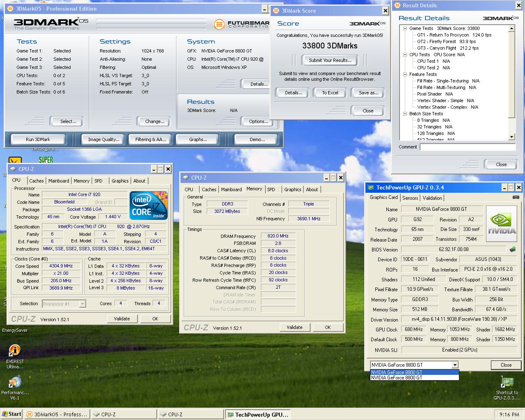Open SPD tab in CPU-Z Memory window

coord(271,189)
